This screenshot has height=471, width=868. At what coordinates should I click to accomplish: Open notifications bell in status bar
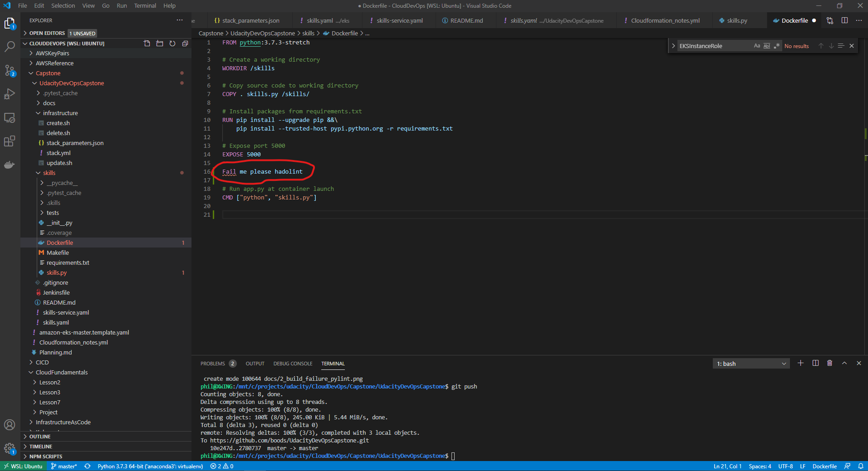pos(860,466)
